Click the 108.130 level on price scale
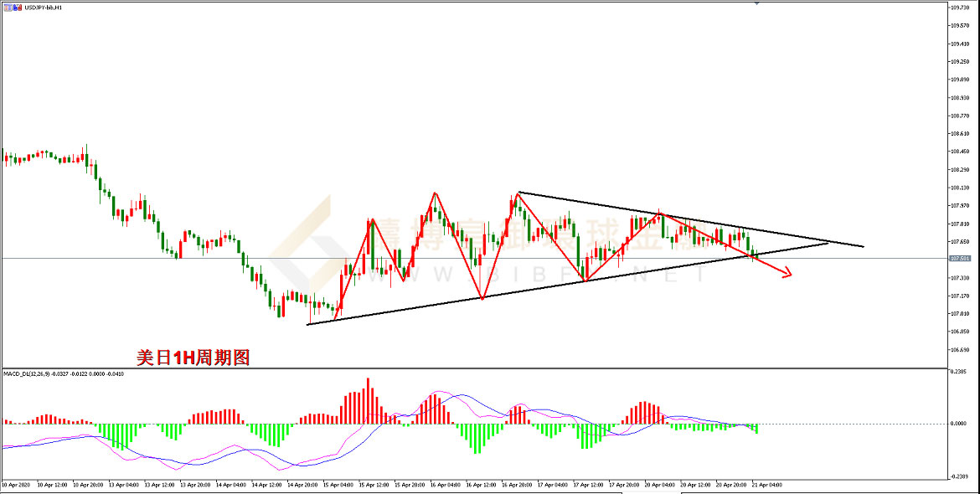This screenshot has height=494, width=980. click(960, 188)
